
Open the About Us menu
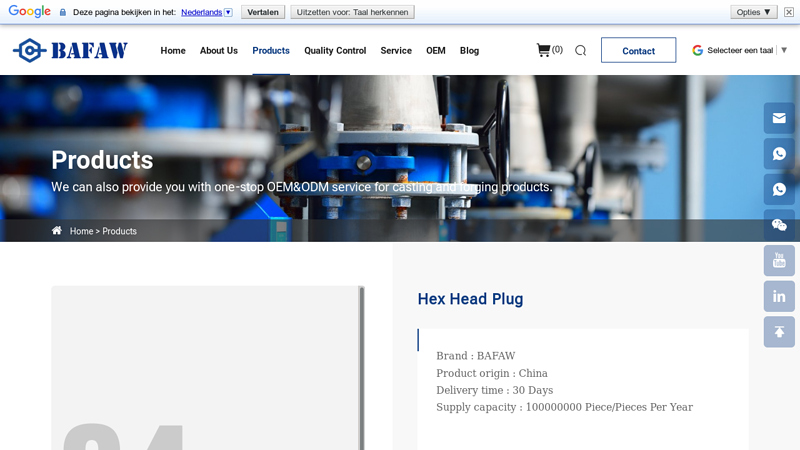[x=219, y=51]
